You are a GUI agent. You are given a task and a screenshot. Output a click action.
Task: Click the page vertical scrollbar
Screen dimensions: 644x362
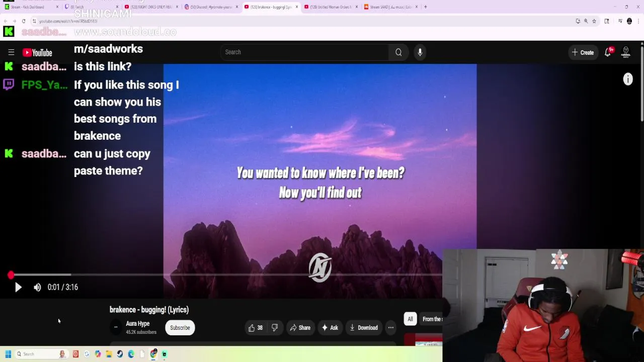[641, 83]
